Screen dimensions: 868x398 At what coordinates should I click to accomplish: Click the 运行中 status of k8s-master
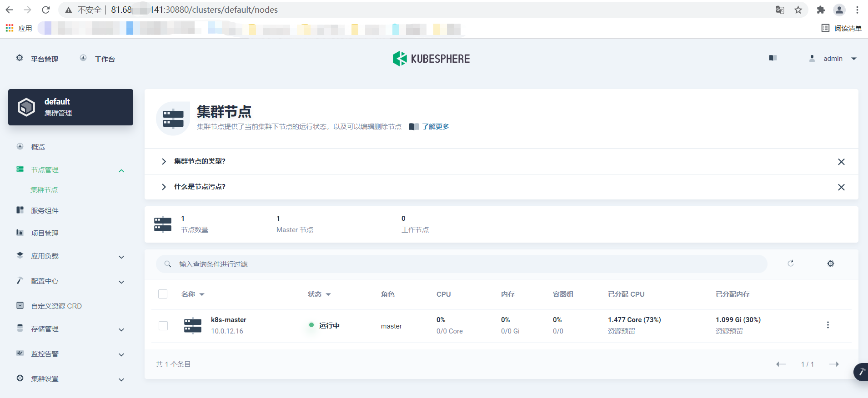tap(329, 325)
